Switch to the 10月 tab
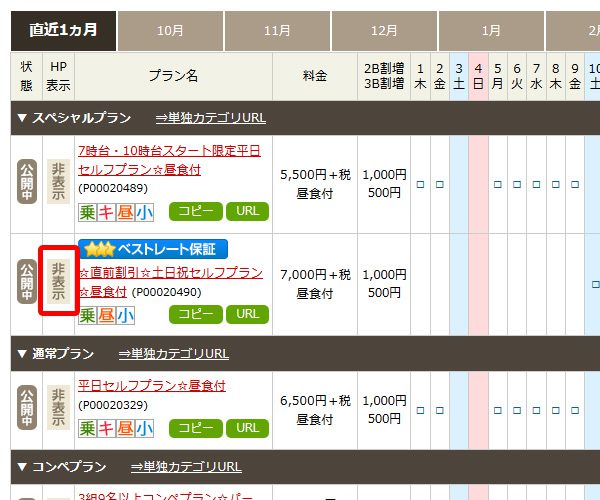This screenshot has height=500, width=600. (x=170, y=31)
